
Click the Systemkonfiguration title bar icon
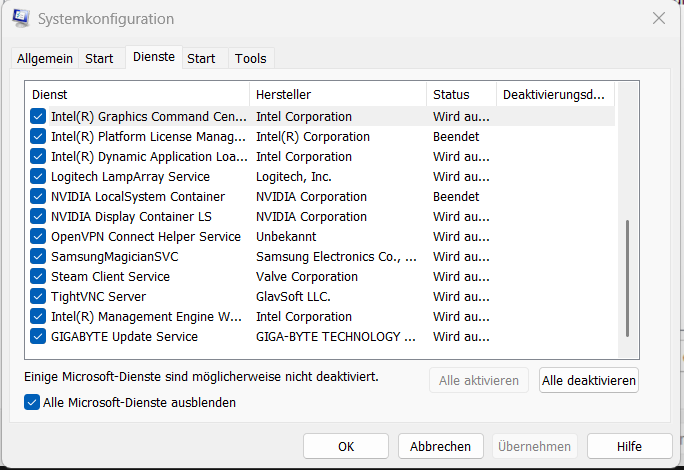click(21, 18)
